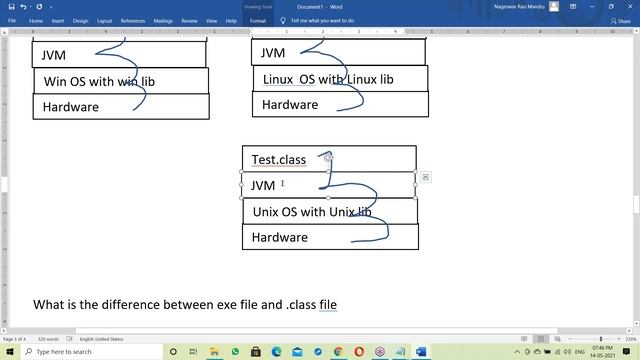Open Cortana from the taskbar circle icon
This screenshot has width=640, height=360.
tap(173, 351)
